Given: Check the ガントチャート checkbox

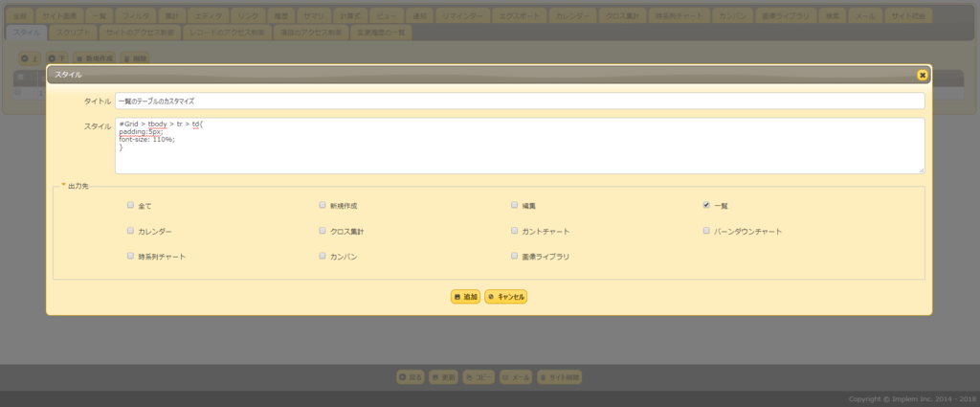Looking at the screenshot, I should 514,230.
